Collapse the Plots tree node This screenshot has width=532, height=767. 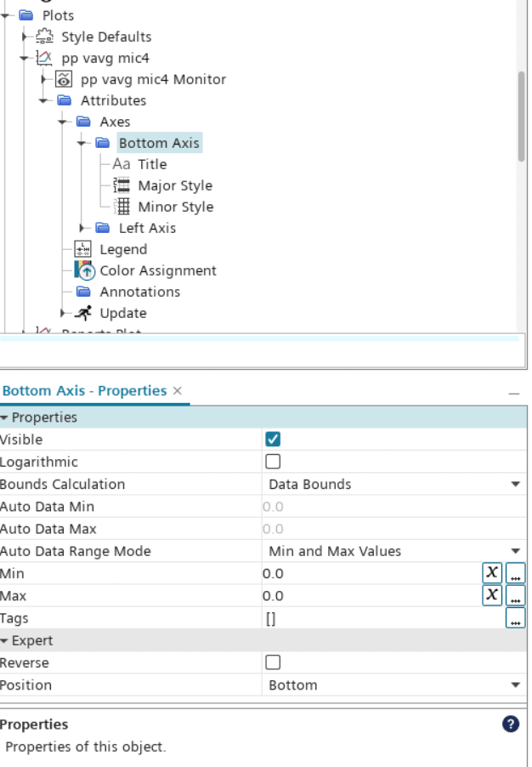coord(5,15)
